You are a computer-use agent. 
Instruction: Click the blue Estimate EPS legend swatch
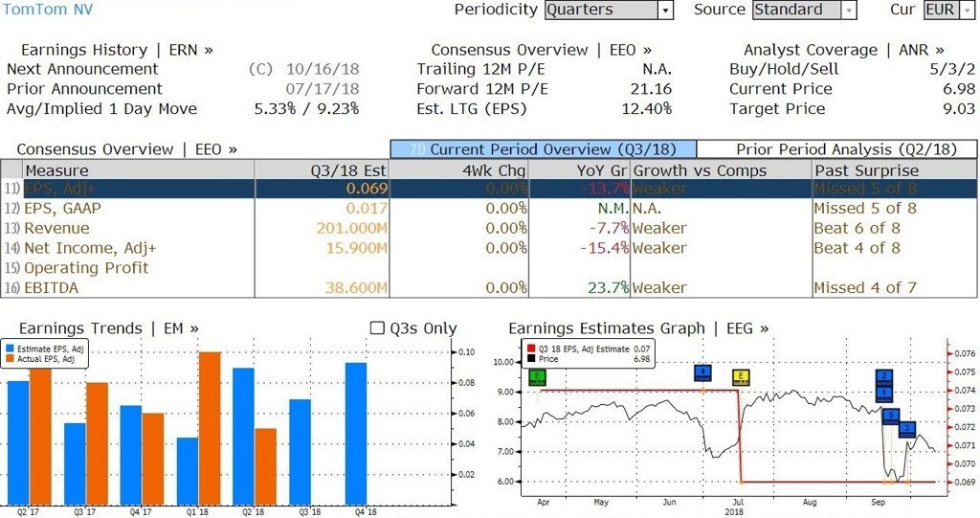click(10, 349)
